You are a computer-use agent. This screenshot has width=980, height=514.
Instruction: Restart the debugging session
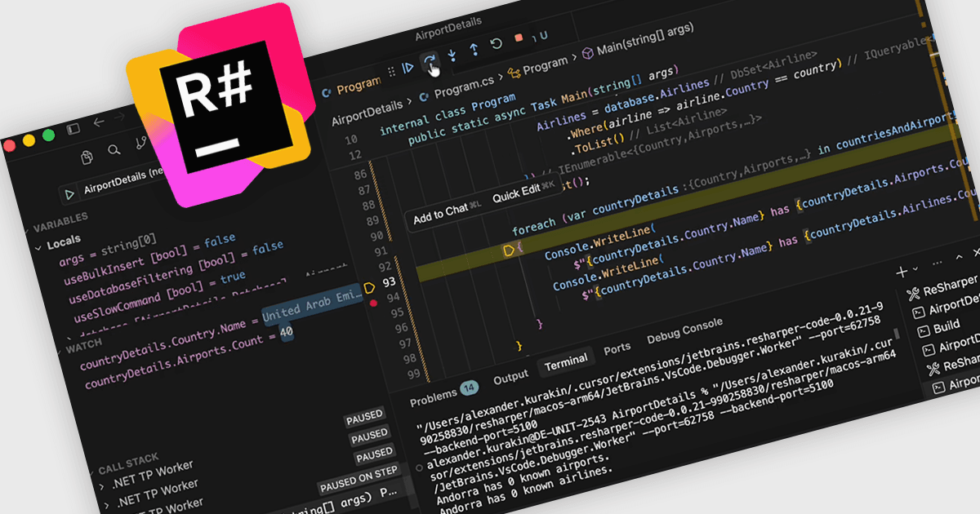(496, 44)
